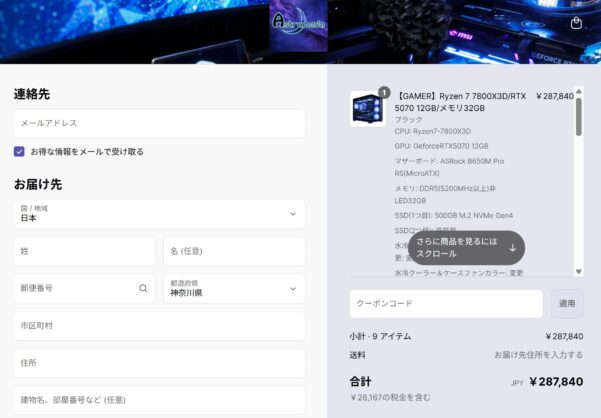Focus the 名 (任意) first name field
This screenshot has width=601, height=418.
tap(234, 251)
